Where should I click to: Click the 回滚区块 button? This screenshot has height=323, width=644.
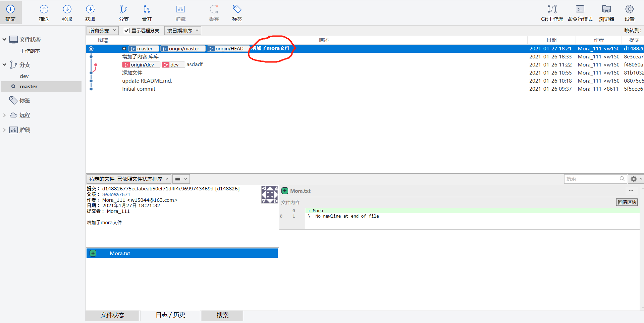coord(626,202)
